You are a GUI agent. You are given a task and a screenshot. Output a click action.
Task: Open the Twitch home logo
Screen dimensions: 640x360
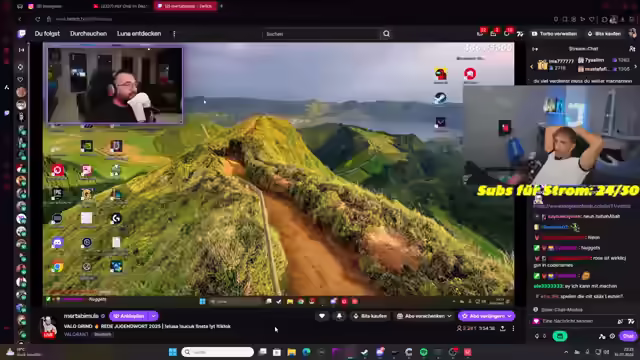tap(22, 34)
